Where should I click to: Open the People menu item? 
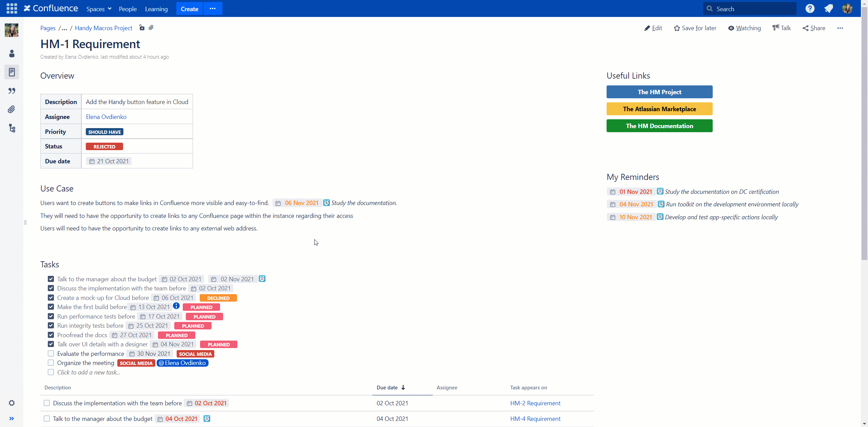pos(127,9)
